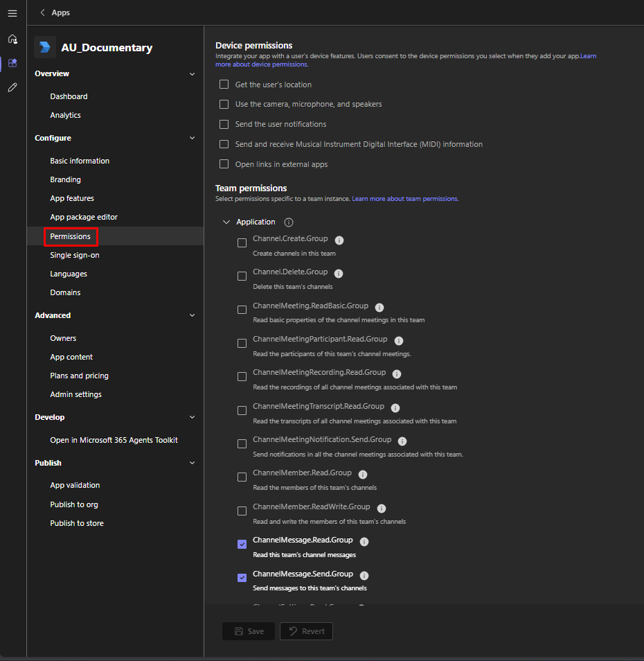
Task: Enable Open links in external apps
Action: 224,164
